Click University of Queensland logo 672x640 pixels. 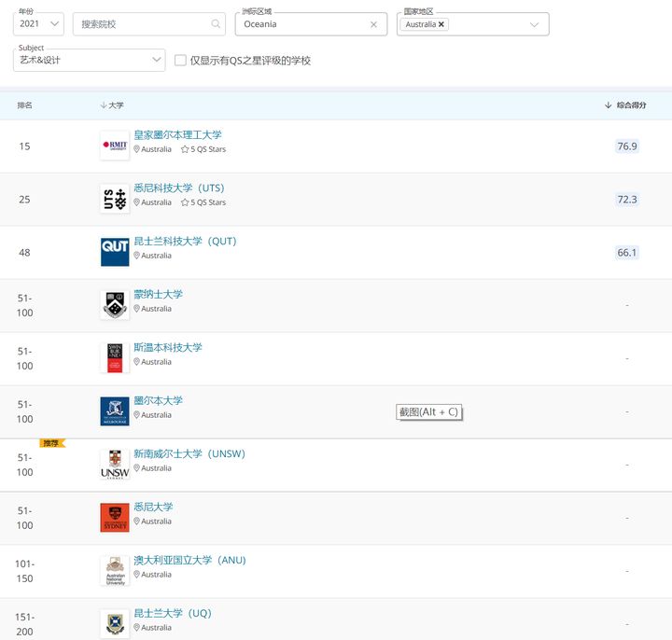coord(115,624)
